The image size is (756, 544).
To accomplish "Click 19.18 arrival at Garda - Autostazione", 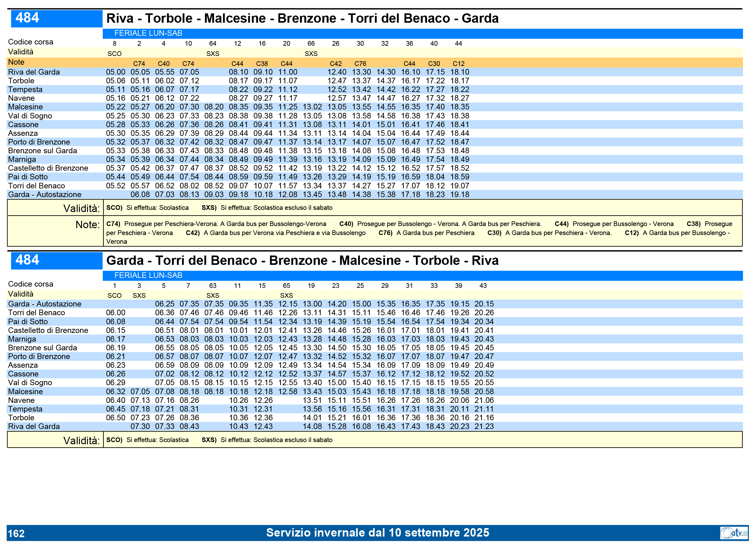I will click(x=459, y=195).
